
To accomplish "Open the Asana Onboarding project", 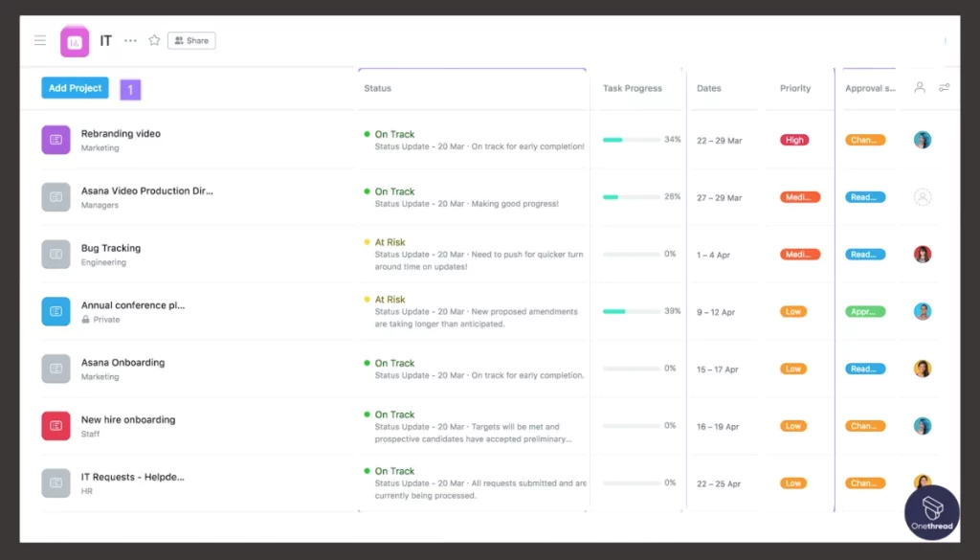I will 122,363.
